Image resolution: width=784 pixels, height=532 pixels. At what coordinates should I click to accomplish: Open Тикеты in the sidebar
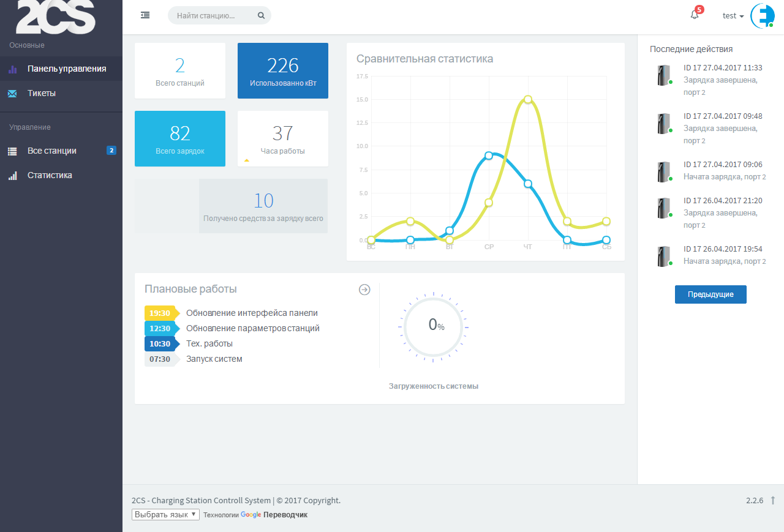click(x=61, y=93)
